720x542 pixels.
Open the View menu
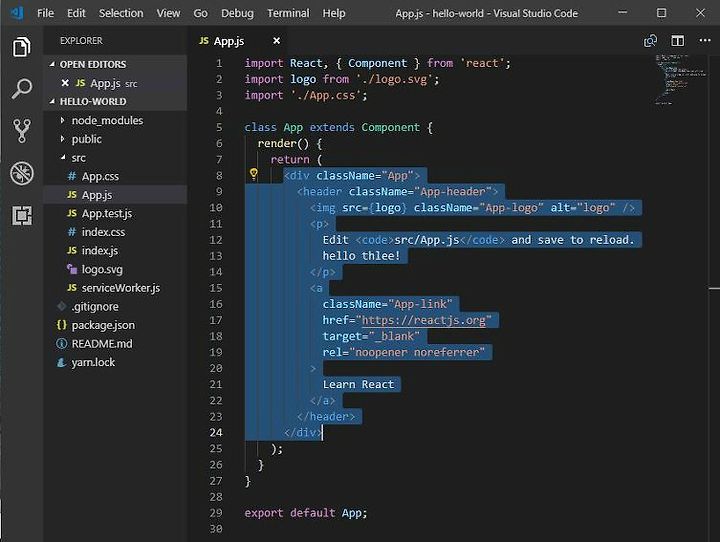point(169,13)
